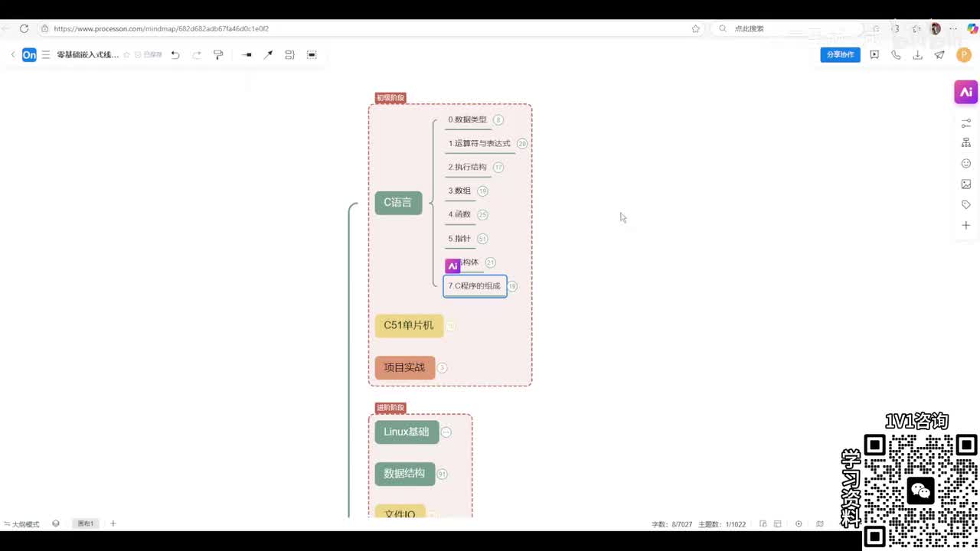Select the 画布1 canvas tab

click(x=86, y=524)
